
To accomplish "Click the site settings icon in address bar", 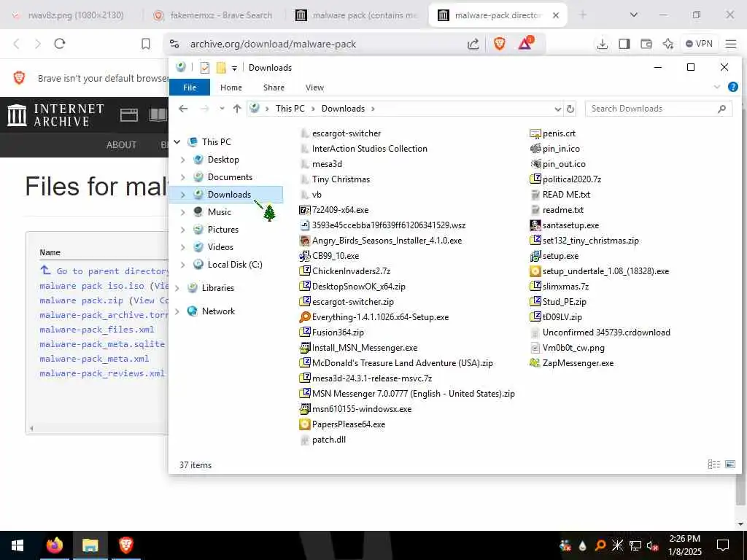I will [x=175, y=44].
